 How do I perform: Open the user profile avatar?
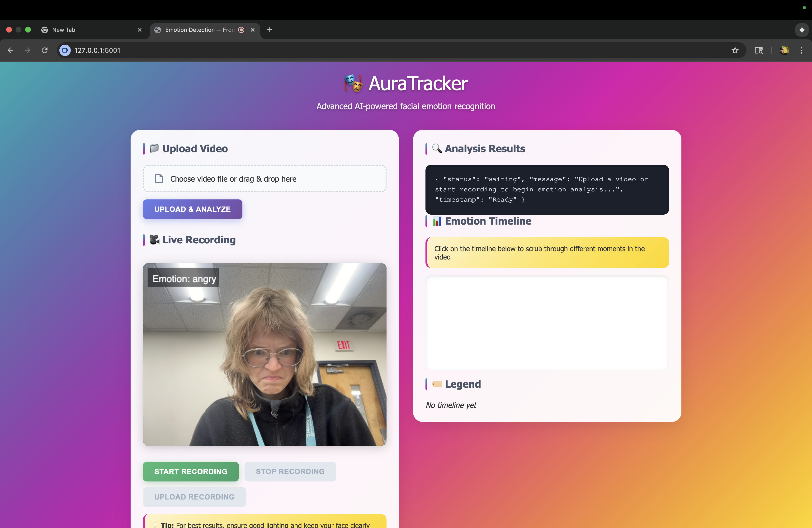click(x=784, y=51)
